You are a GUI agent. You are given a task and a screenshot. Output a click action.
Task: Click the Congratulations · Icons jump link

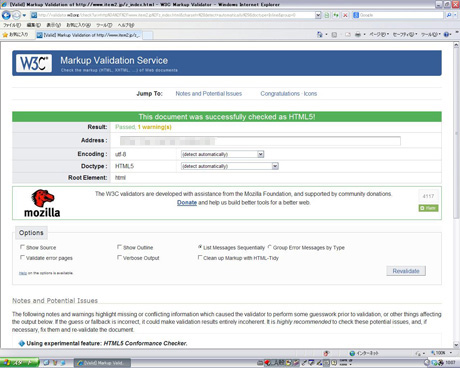[x=289, y=94]
